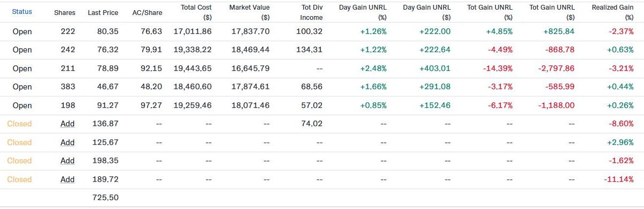The height and width of the screenshot is (209, 644).
Task: Click the AC/Share column header
Action: (x=147, y=12)
